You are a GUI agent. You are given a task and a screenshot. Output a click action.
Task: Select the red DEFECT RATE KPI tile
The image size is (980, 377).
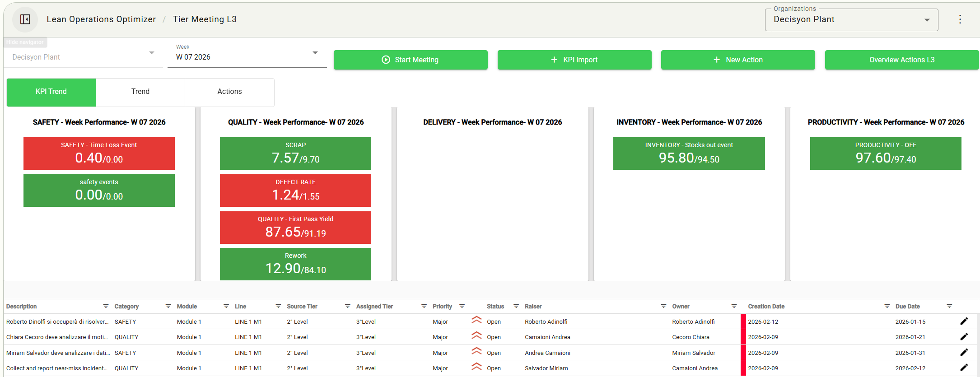[295, 191]
